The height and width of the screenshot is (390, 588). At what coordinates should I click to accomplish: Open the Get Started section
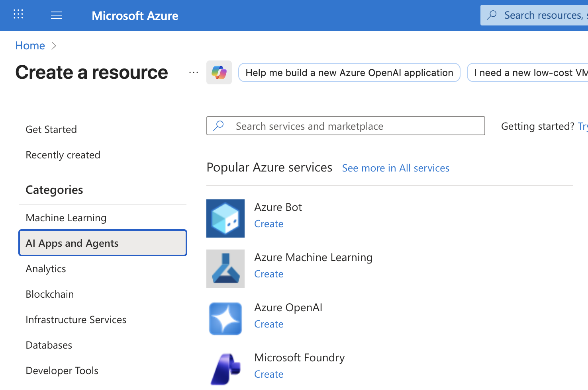click(x=51, y=129)
